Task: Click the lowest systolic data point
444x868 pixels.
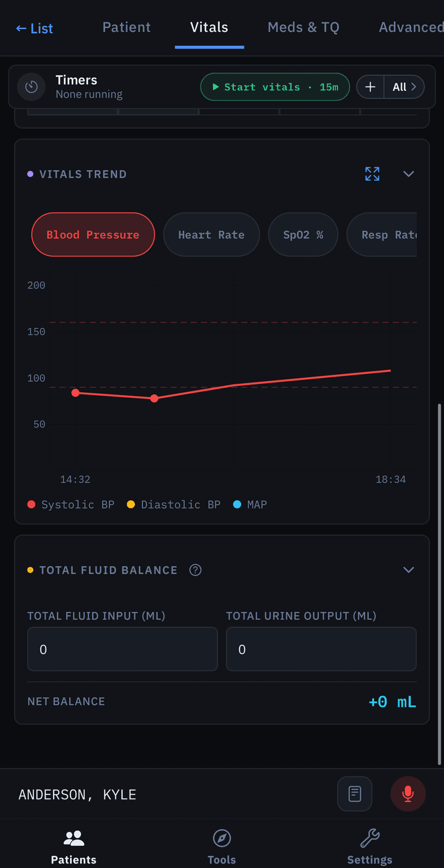Action: [x=154, y=398]
